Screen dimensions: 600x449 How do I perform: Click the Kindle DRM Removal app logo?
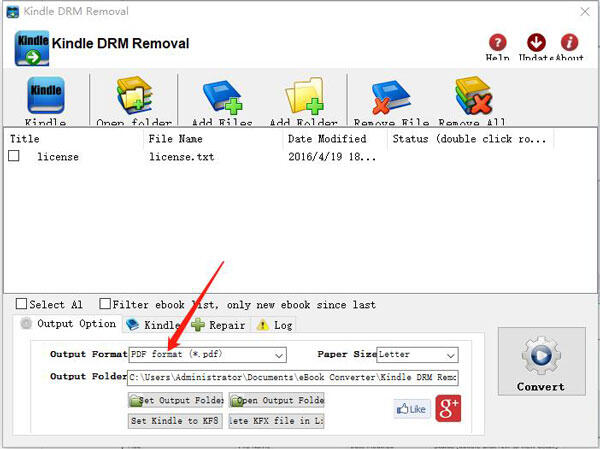click(x=32, y=48)
